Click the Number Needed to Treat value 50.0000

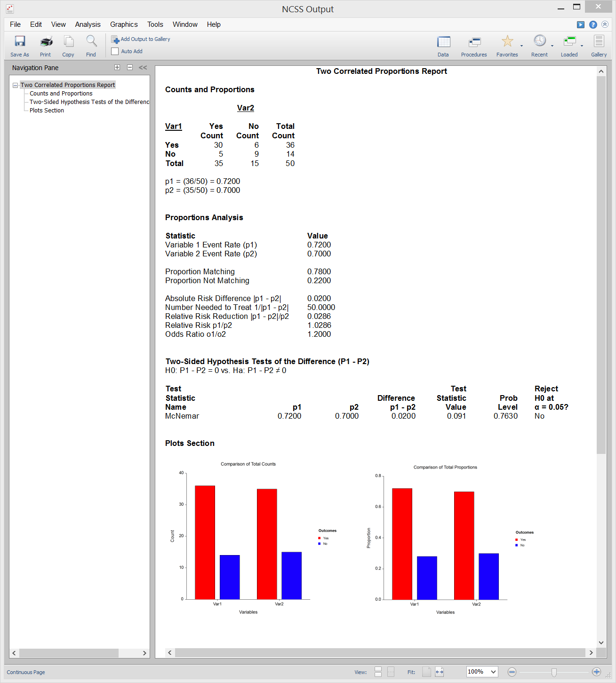pos(321,308)
